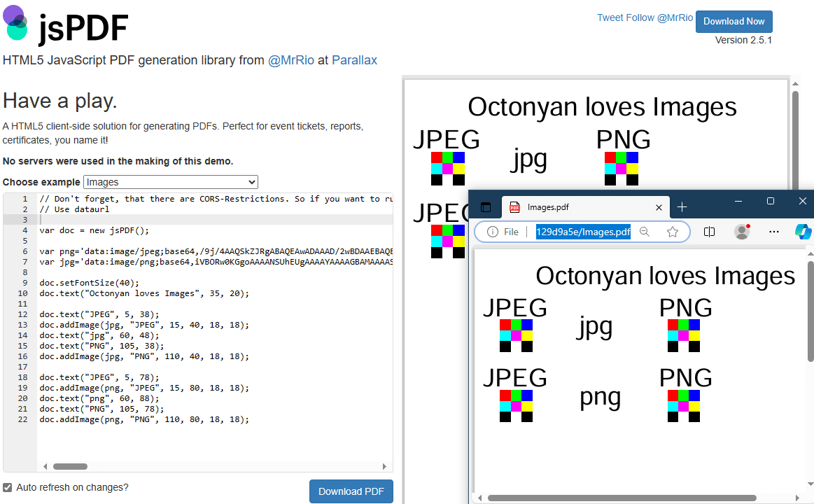
Task: Click the File label in the address bar
Action: [x=510, y=232]
